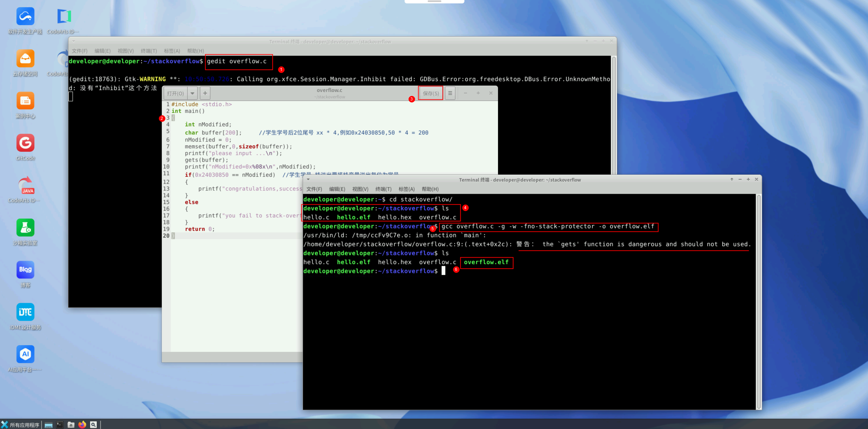
Task: Open the terminal icon in the taskbar
Action: tap(60, 425)
